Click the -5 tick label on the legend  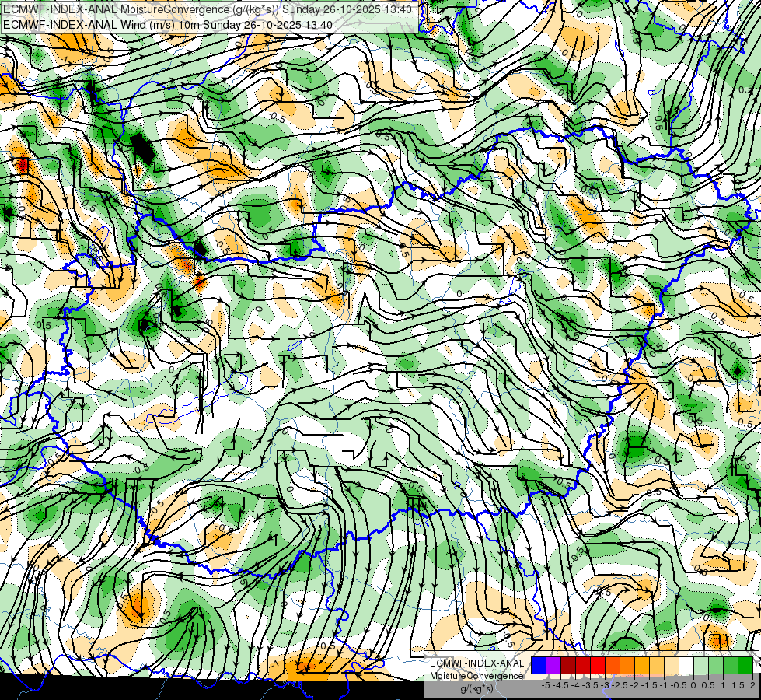coord(546,685)
